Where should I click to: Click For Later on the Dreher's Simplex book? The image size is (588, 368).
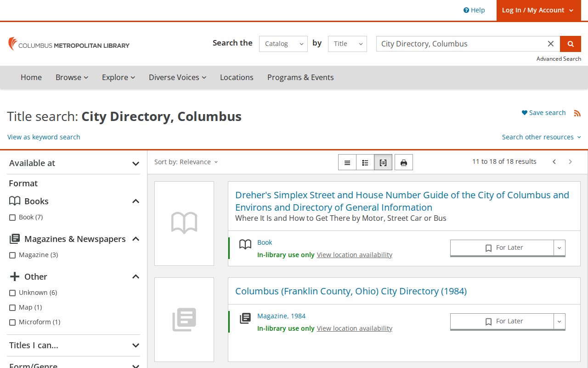click(502, 248)
